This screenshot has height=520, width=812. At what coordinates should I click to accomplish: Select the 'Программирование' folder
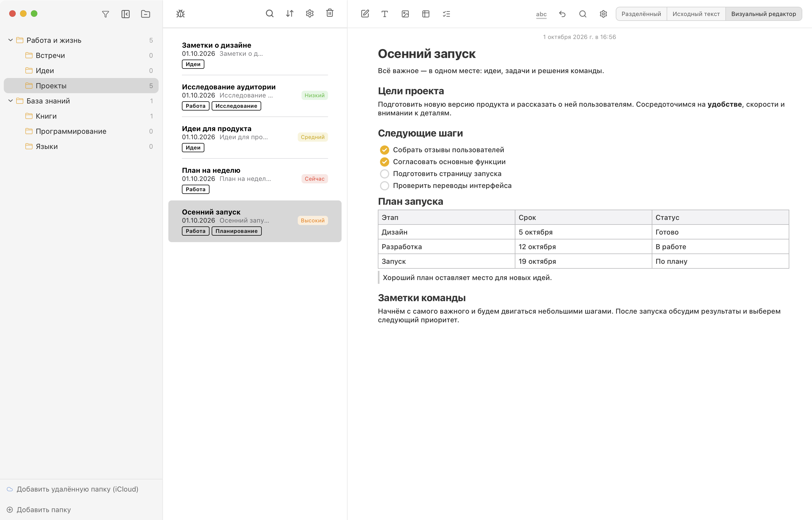(81, 131)
